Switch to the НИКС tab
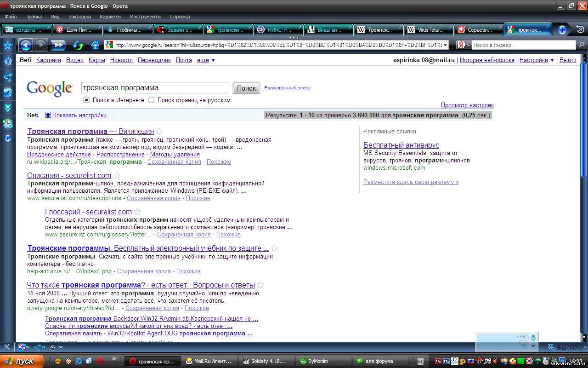This screenshot has width=588, height=368. click(x=279, y=30)
